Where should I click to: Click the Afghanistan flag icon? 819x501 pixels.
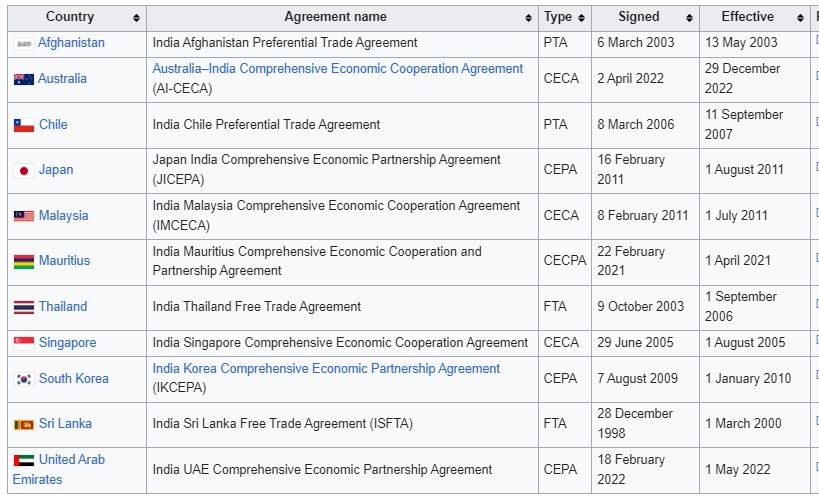coord(23,44)
